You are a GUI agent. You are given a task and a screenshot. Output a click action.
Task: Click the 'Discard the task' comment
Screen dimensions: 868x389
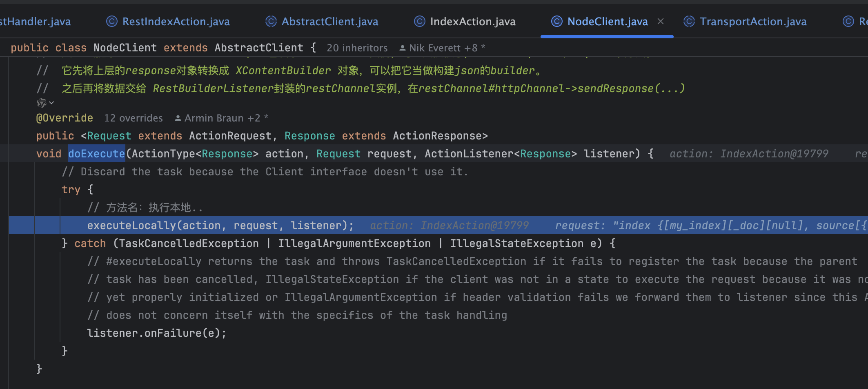point(265,172)
